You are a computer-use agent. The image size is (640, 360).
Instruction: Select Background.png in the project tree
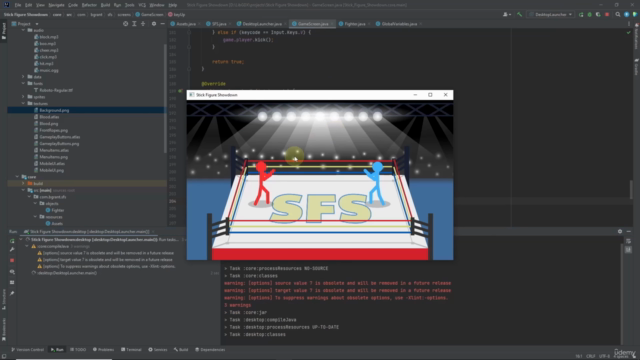[54, 110]
